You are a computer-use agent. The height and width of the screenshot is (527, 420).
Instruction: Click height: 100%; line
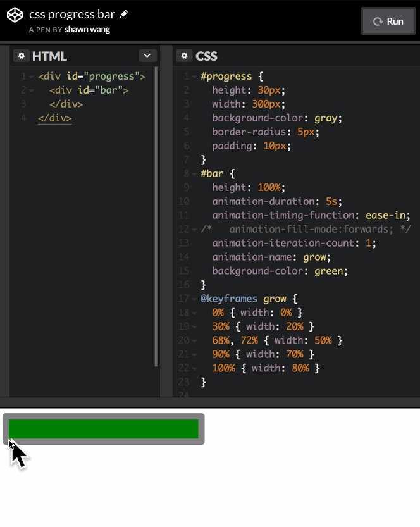pos(249,187)
